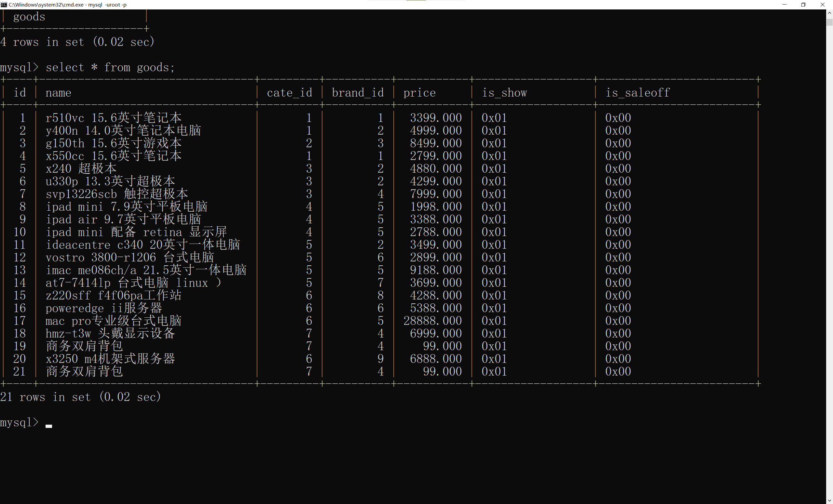Close the mysql command prompt window

(x=823, y=5)
